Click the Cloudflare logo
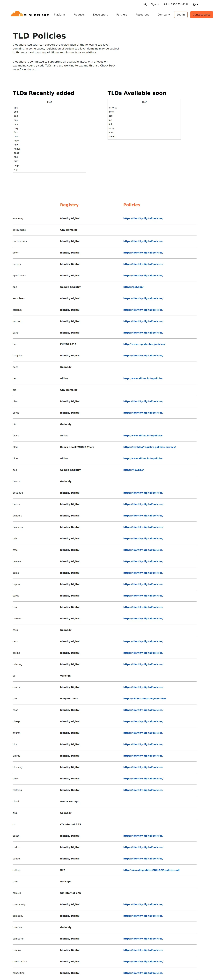The height and width of the screenshot is (980, 213). [x=30, y=15]
